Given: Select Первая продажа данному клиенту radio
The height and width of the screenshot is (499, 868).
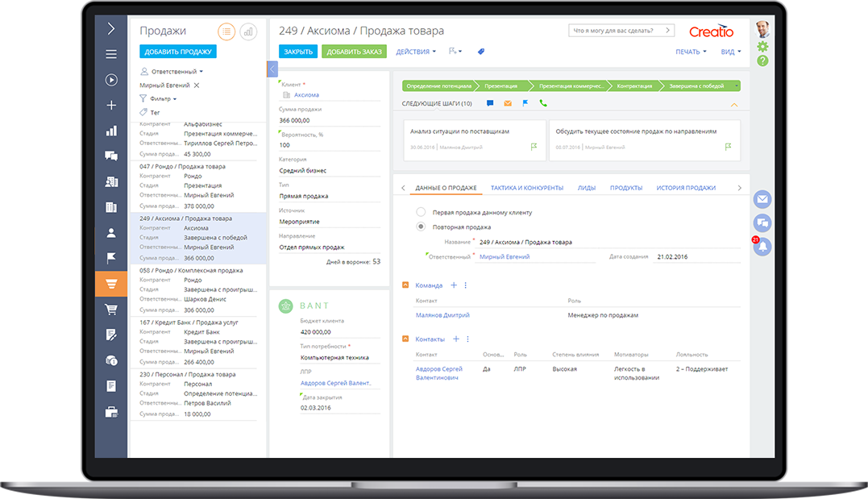Looking at the screenshot, I should [x=421, y=212].
